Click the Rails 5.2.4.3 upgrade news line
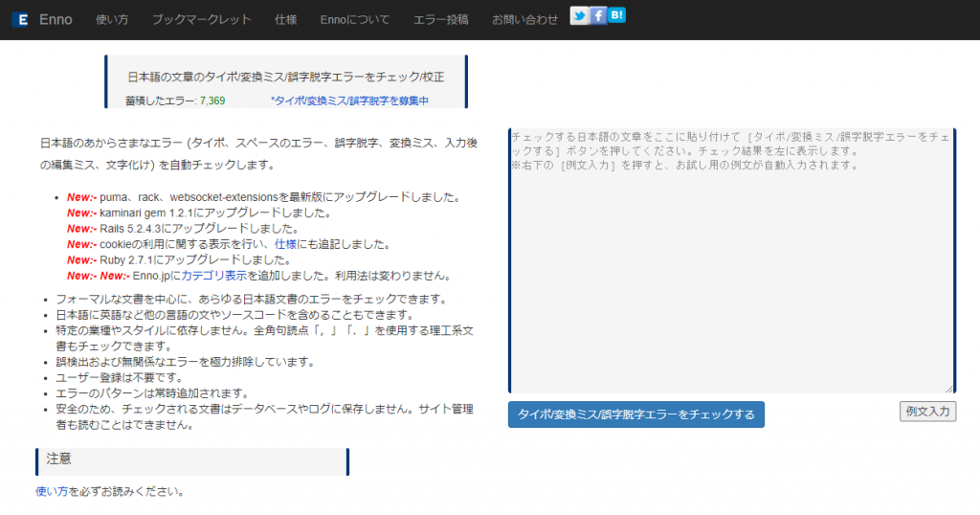 pyautogui.click(x=183, y=229)
